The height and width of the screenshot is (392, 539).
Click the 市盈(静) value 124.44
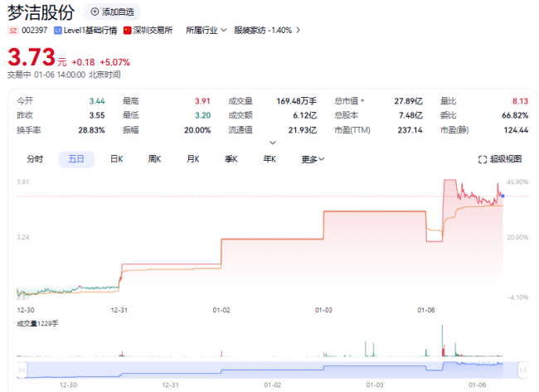click(516, 130)
